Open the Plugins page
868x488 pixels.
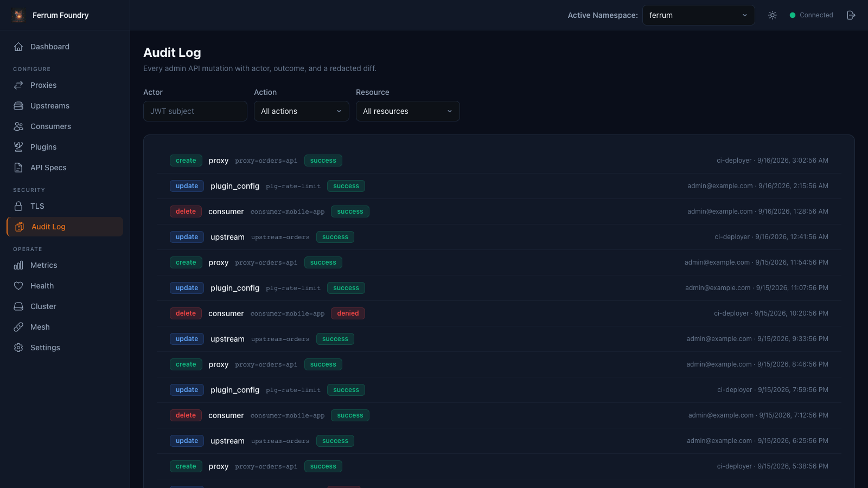point(65,147)
